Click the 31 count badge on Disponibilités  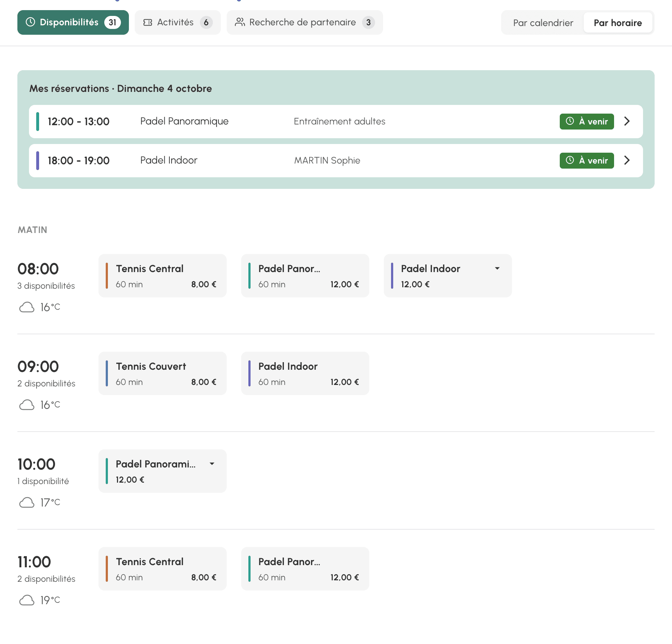113,22
